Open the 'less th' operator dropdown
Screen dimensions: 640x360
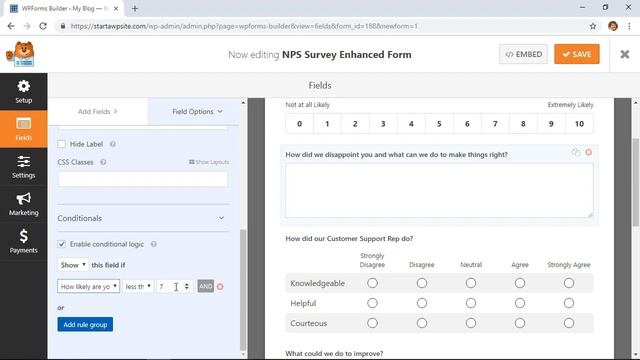tap(138, 287)
